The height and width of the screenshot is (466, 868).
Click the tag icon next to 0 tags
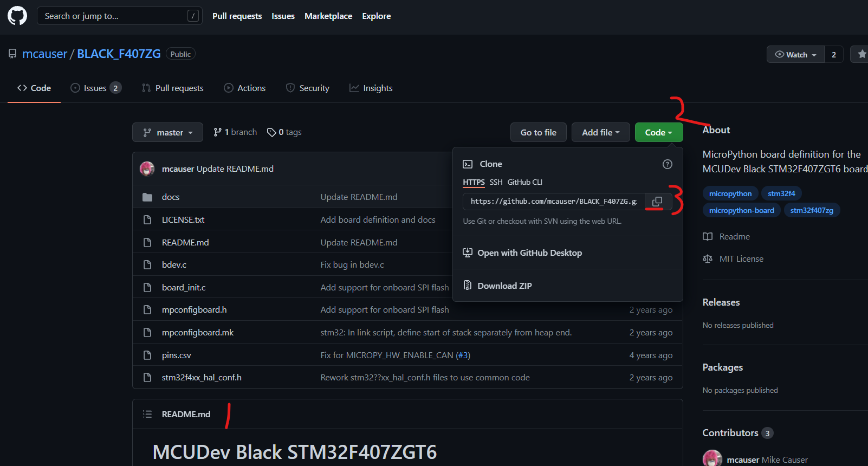click(271, 132)
